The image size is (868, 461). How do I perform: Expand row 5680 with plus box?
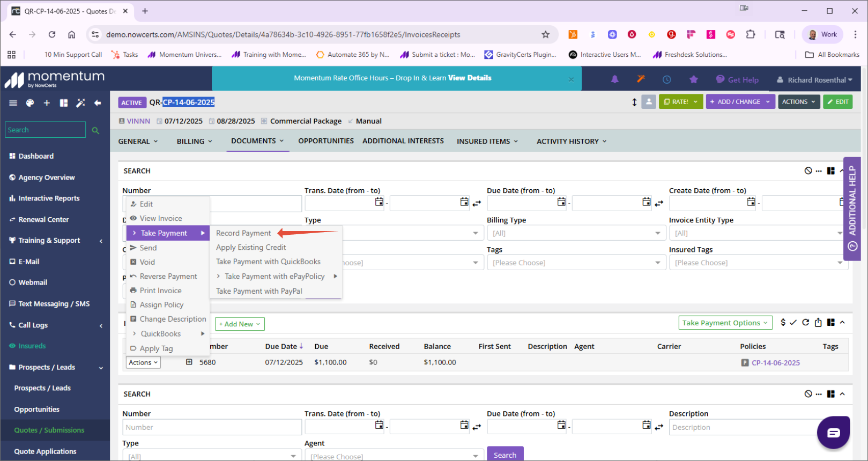(x=189, y=362)
